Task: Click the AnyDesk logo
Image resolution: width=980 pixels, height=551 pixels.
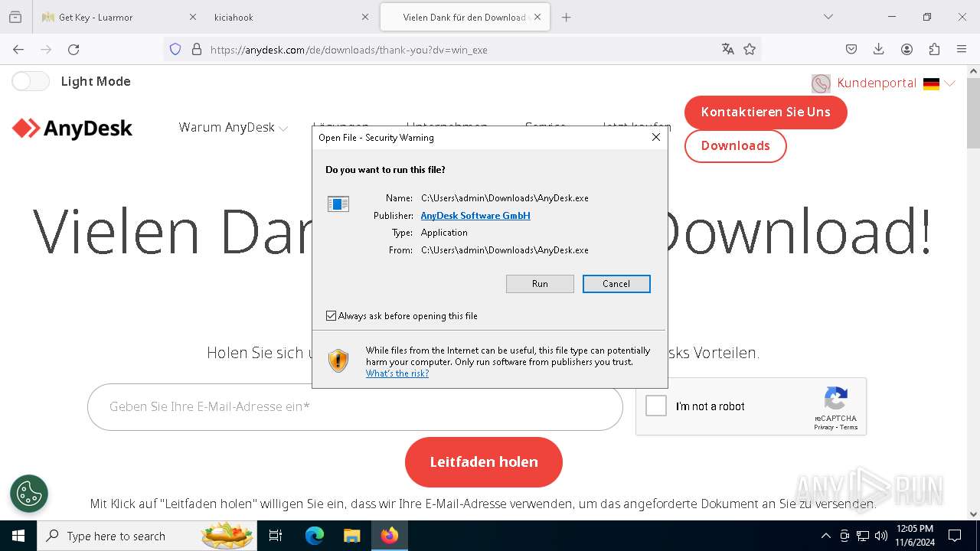Action: [x=73, y=129]
